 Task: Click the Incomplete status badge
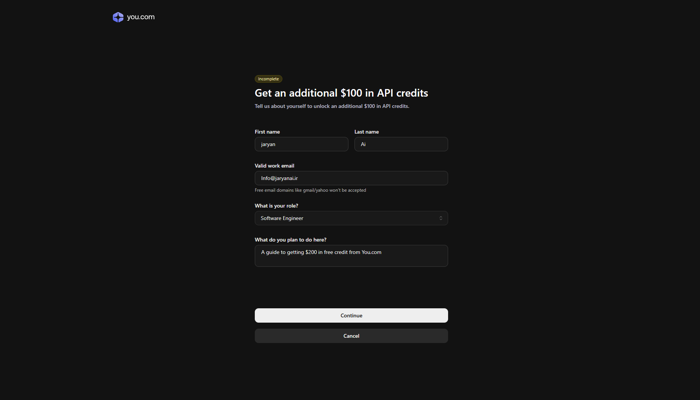click(x=268, y=79)
